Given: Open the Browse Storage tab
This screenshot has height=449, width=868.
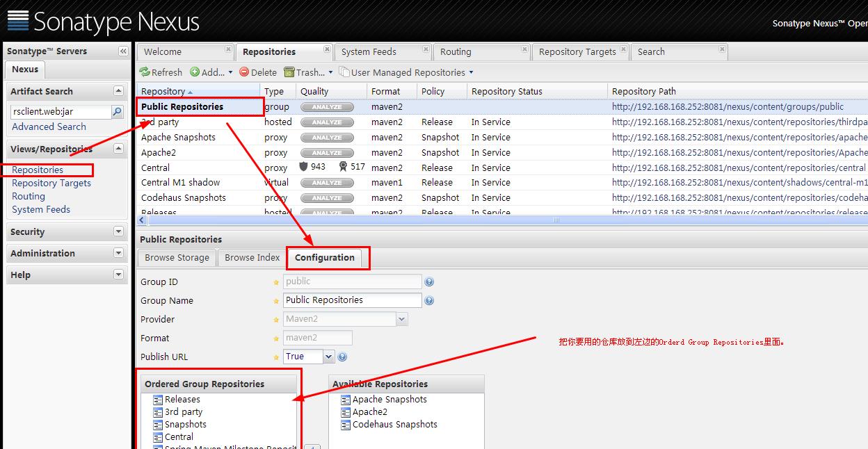Looking at the screenshot, I should [x=177, y=258].
